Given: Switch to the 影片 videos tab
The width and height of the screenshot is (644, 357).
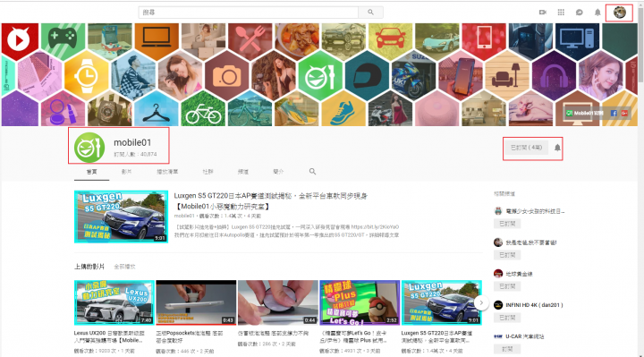Looking at the screenshot, I should point(126,171).
